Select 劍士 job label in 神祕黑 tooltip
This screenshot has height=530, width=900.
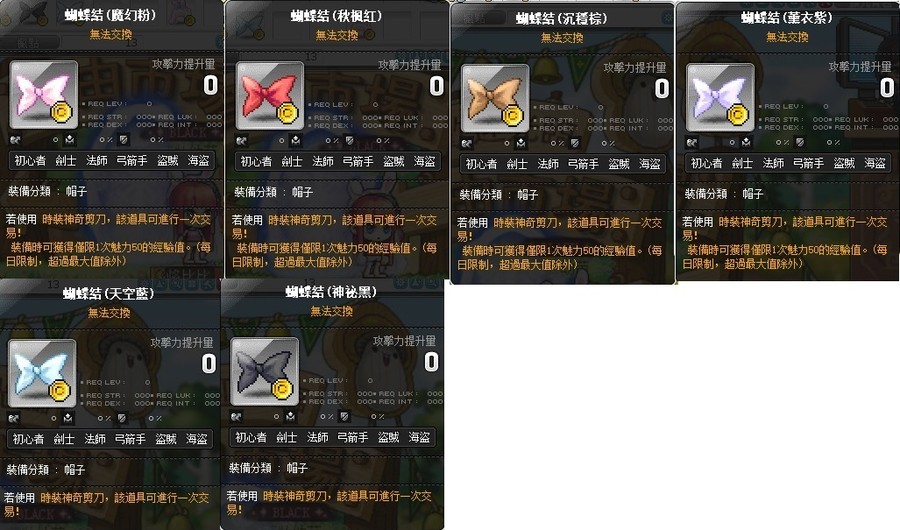(286, 438)
